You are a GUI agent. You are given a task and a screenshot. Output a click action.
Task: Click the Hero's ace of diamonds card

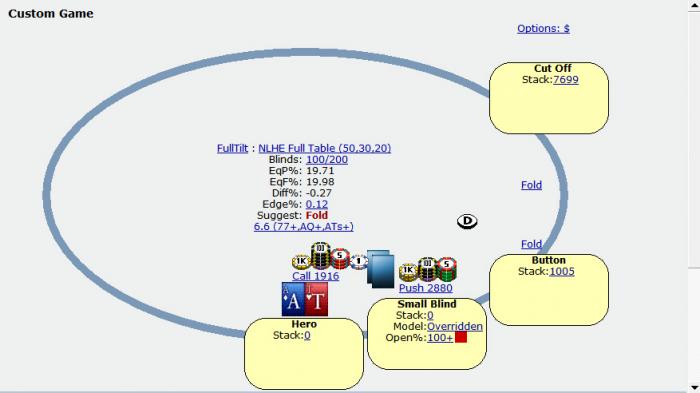pos(293,299)
